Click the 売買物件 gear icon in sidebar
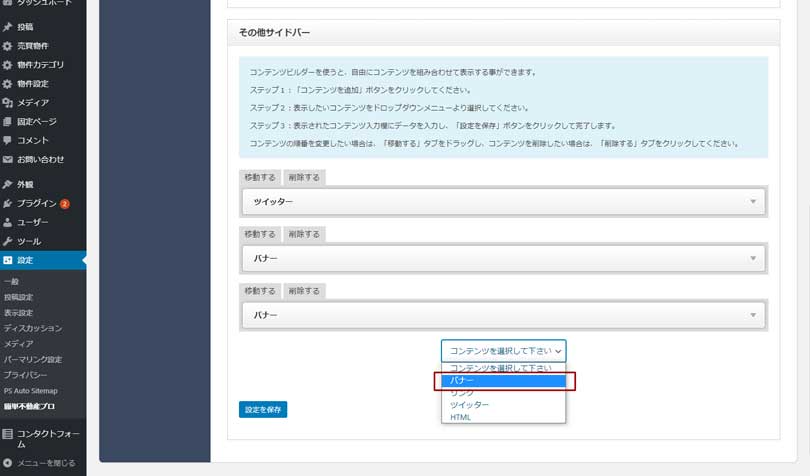The width and height of the screenshot is (810, 476). 8,46
